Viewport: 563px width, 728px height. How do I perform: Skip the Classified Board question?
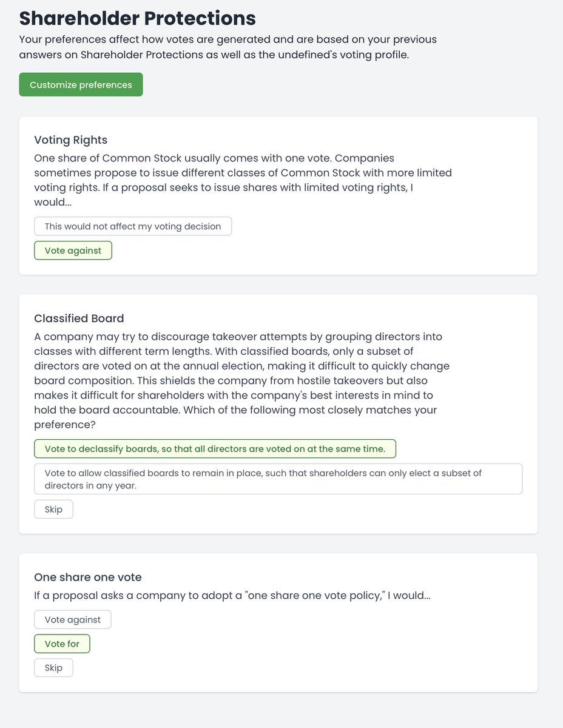pos(53,509)
